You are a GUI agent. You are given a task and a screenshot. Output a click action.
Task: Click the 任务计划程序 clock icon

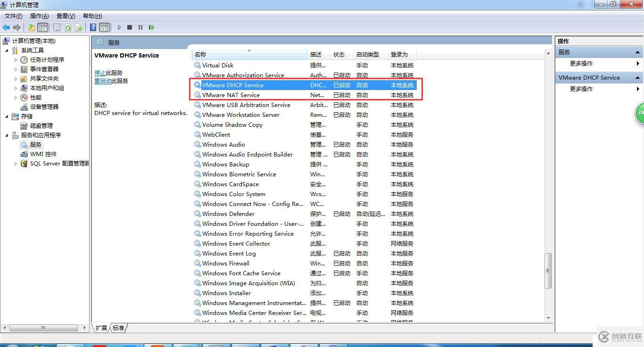24,60
